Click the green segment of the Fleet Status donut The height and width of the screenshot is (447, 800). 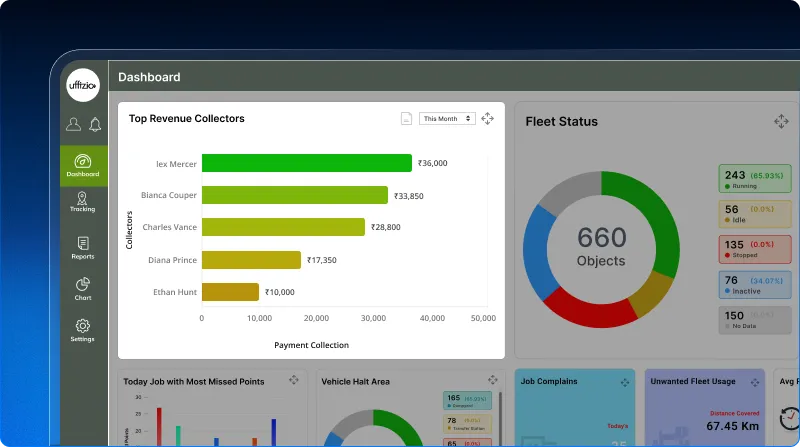click(x=657, y=214)
